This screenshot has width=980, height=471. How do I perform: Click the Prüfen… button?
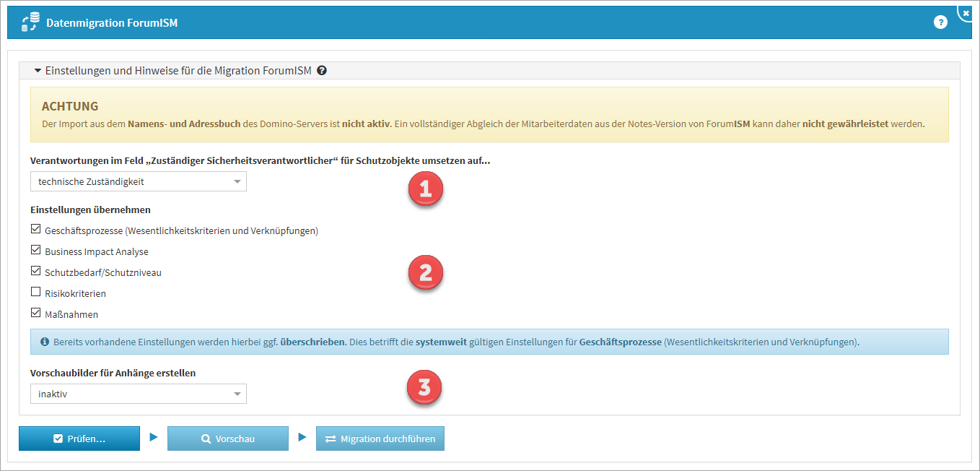pyautogui.click(x=79, y=438)
